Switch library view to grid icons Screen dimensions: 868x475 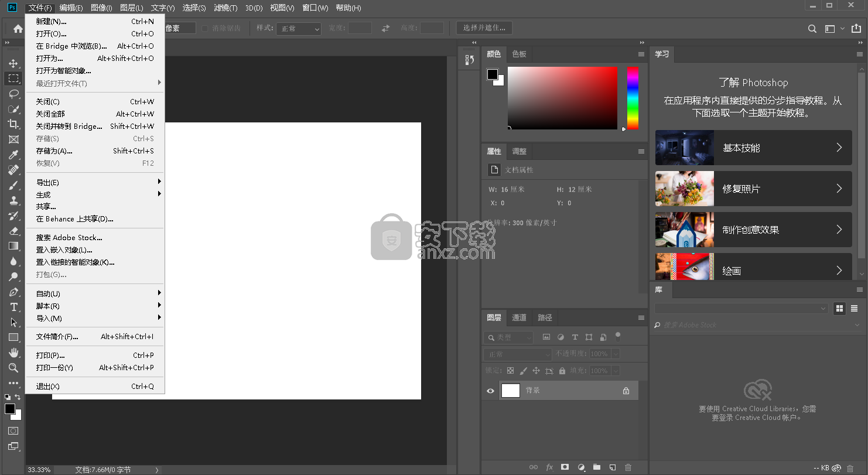[x=839, y=308]
